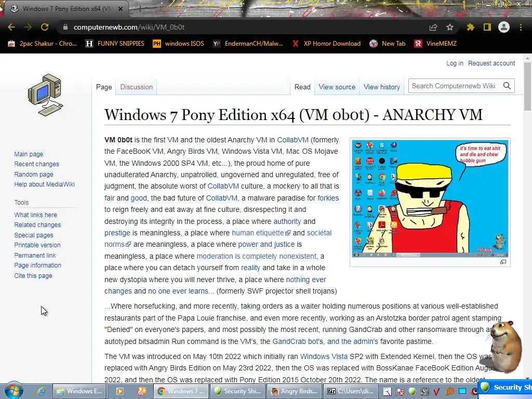The height and width of the screenshot is (399, 532).
Task: Reload the current browser page
Action: (x=45, y=27)
